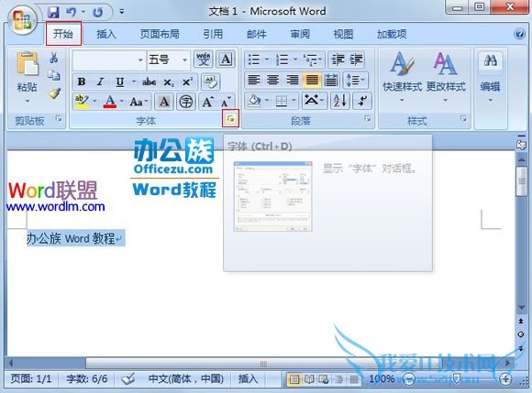Open paragraph shading paint bucket
This screenshot has height=393, width=532.
(x=254, y=101)
